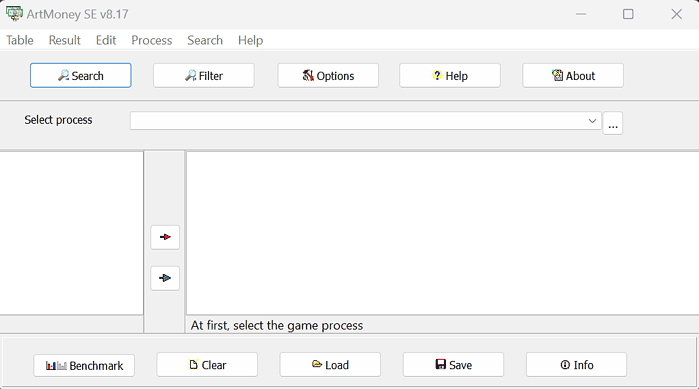Open the Options button
699x389 pixels.
[x=328, y=75]
